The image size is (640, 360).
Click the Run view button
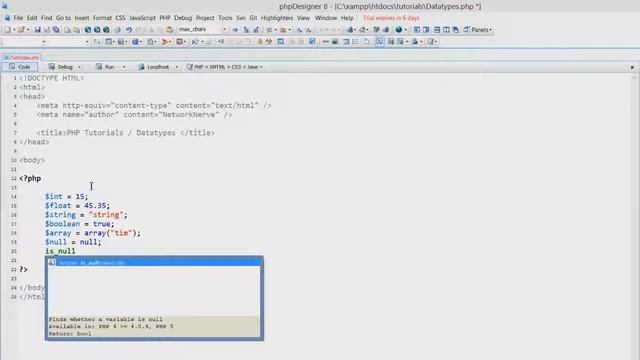(x=105, y=67)
